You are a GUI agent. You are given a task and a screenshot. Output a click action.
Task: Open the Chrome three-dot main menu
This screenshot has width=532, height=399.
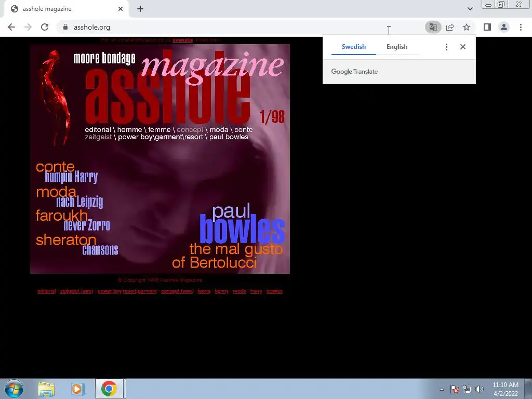[x=521, y=27]
